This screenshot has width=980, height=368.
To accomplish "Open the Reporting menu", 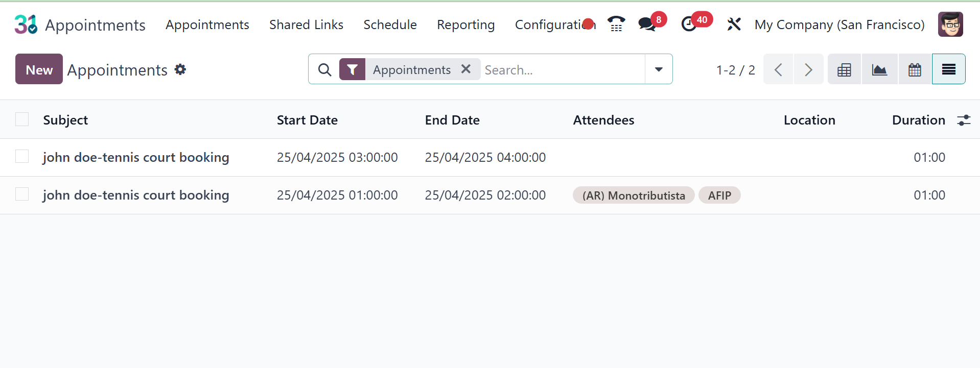I will click(x=465, y=24).
